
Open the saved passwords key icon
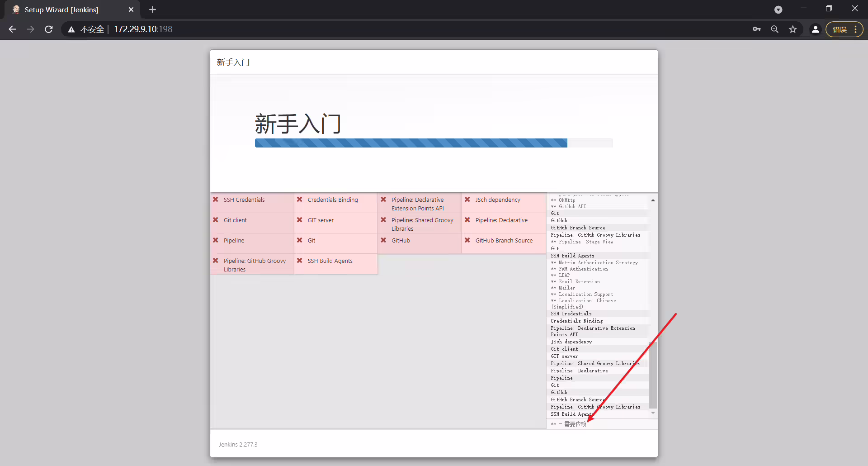pyautogui.click(x=757, y=29)
